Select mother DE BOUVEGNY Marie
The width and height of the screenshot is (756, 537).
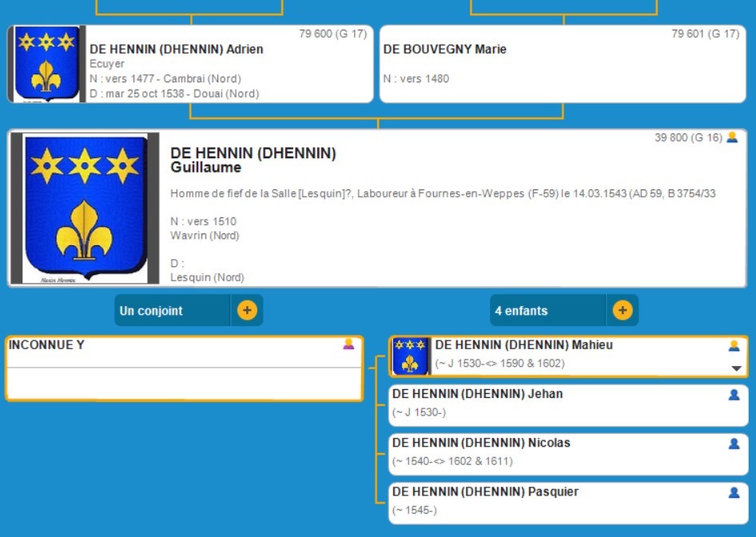444,50
